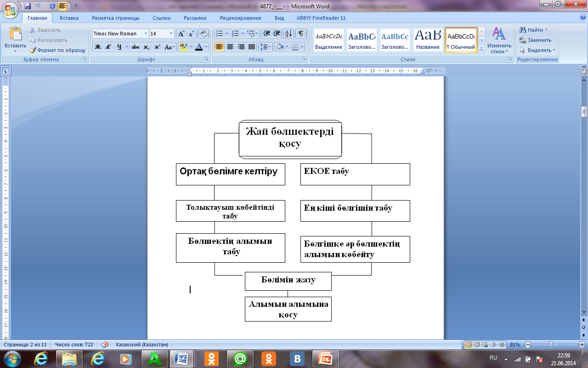
Task: Cut selection with Вырезать
Action: (45, 30)
